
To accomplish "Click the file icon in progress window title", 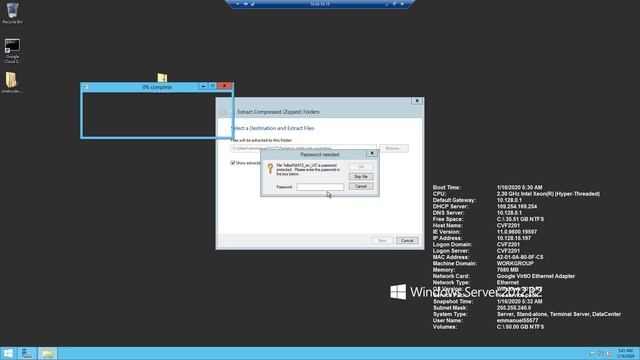I will point(86,87).
